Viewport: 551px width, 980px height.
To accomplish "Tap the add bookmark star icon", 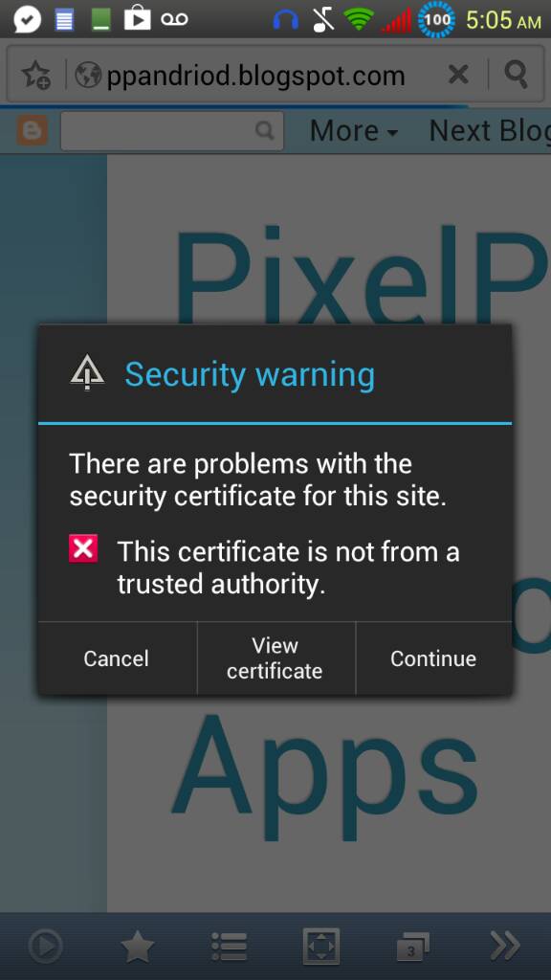I will [x=35, y=75].
